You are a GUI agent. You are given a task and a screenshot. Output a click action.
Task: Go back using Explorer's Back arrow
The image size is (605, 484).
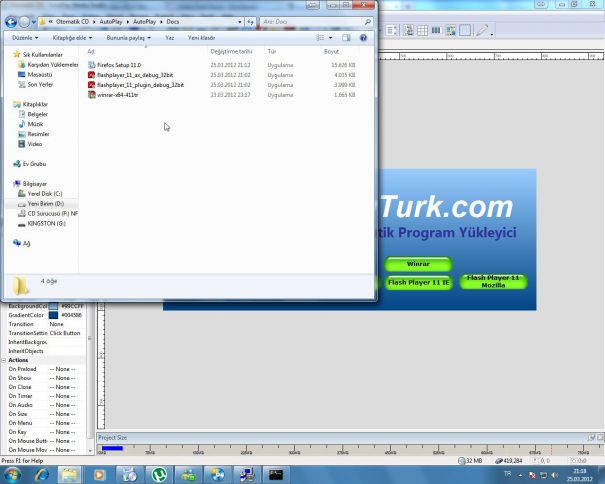pos(11,22)
